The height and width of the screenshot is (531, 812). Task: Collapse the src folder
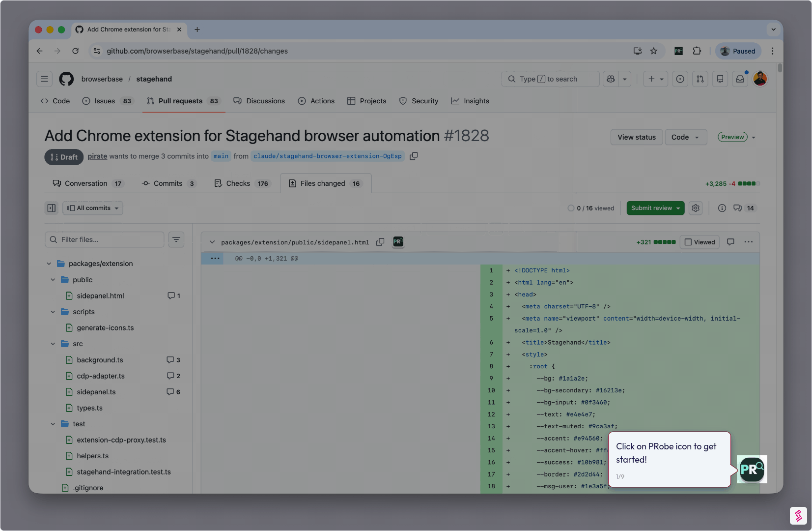coord(53,344)
